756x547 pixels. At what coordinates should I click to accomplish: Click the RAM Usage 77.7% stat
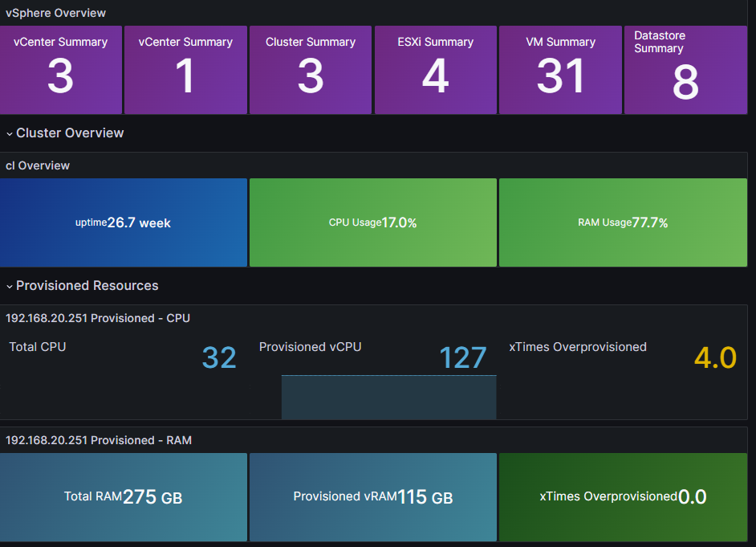coord(623,222)
